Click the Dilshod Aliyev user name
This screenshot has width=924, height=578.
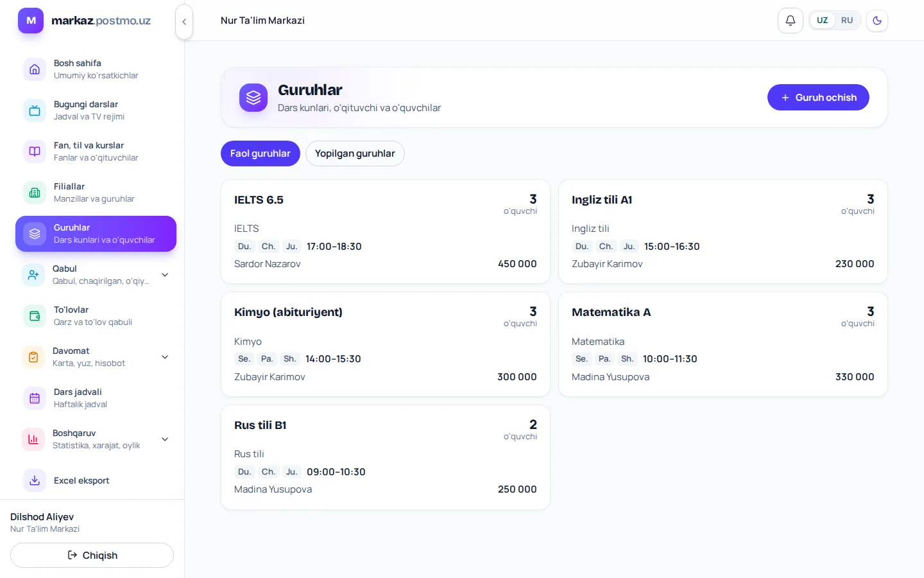pos(42,517)
